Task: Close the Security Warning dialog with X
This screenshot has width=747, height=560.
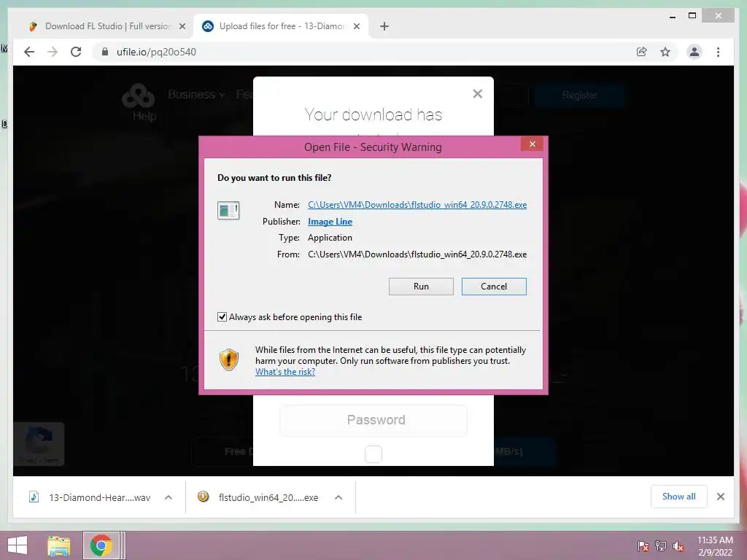Action: pyautogui.click(x=532, y=144)
